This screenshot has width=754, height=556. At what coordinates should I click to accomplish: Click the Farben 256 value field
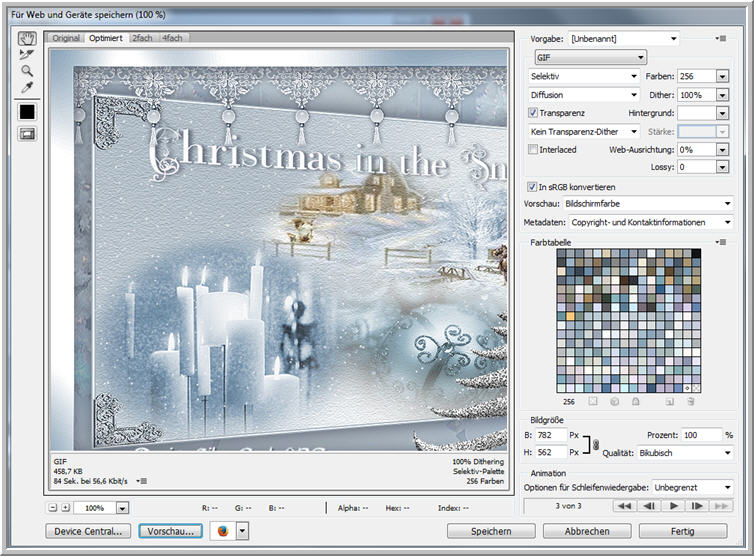point(696,76)
